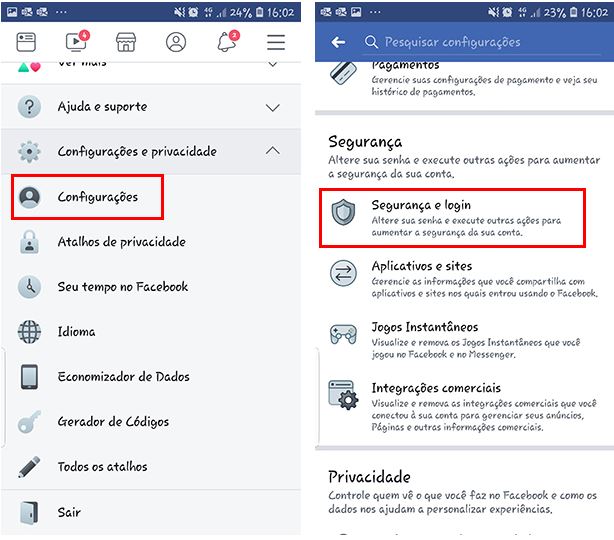Click the Ajuda e suporte question icon
Screen dimensions: 614x540
(x=29, y=107)
